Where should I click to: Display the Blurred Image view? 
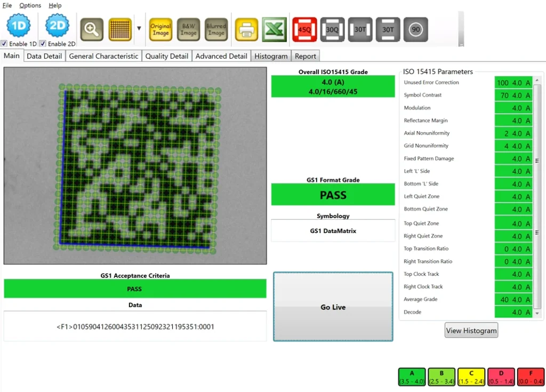[216, 29]
